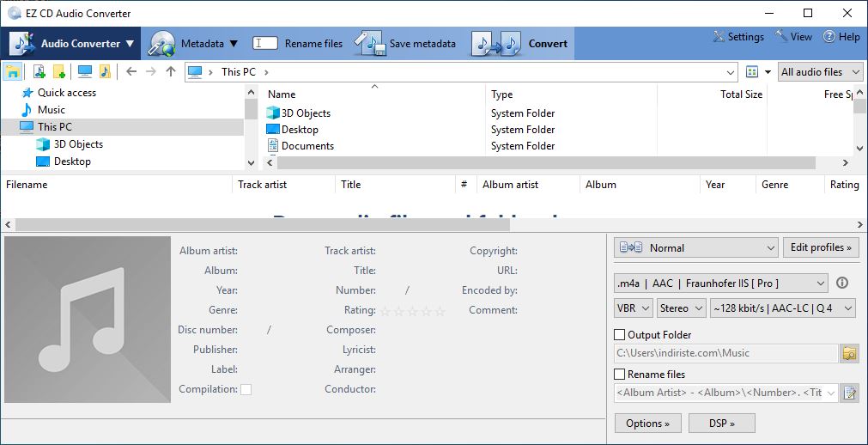Click the output folder path field
This screenshot has width=868, height=445.
coord(725,353)
